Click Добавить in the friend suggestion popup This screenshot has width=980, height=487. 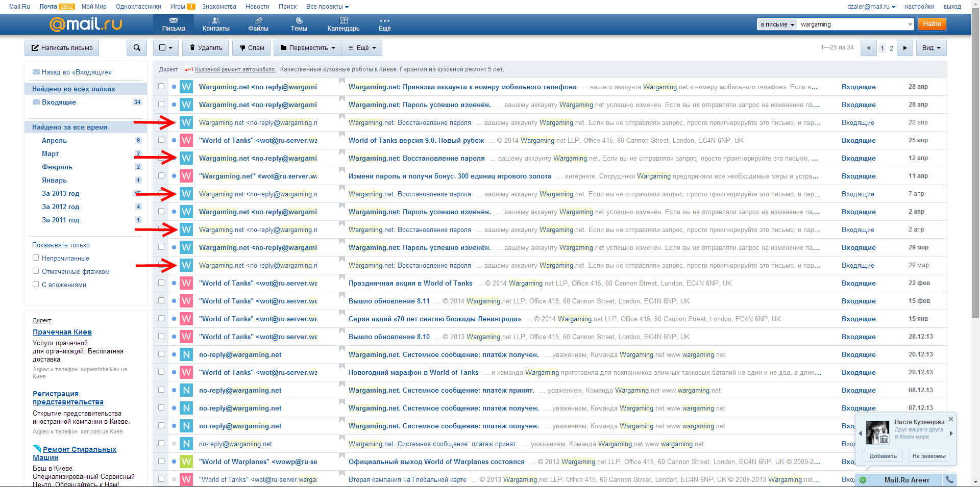coord(883,456)
